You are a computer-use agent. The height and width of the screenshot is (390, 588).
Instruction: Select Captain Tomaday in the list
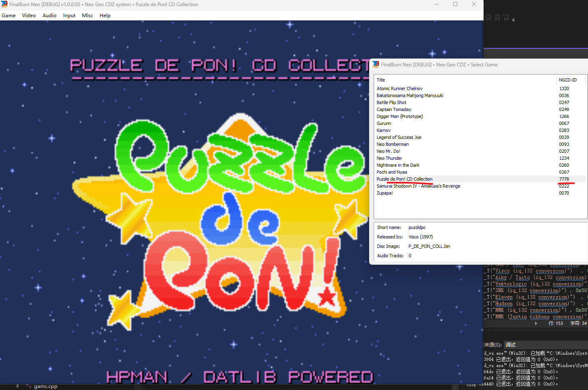[394, 109]
